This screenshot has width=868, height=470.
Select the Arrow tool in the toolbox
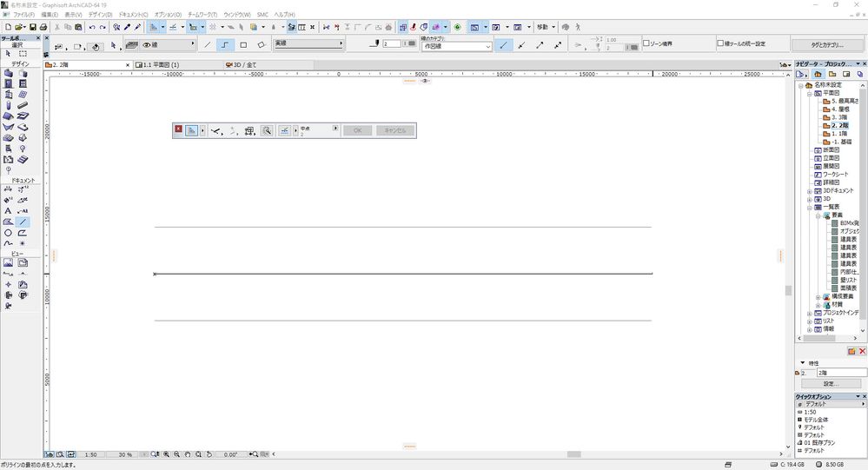(x=8, y=54)
